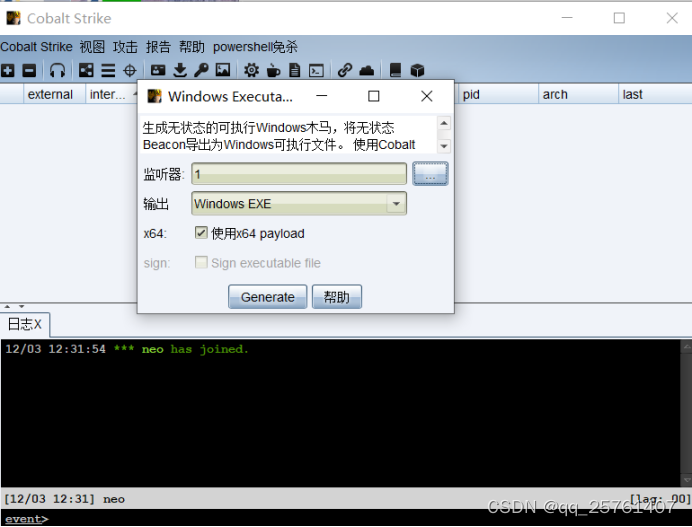Expand panel using small down triangle above log
The height and width of the screenshot is (527, 692).
tap(21, 306)
